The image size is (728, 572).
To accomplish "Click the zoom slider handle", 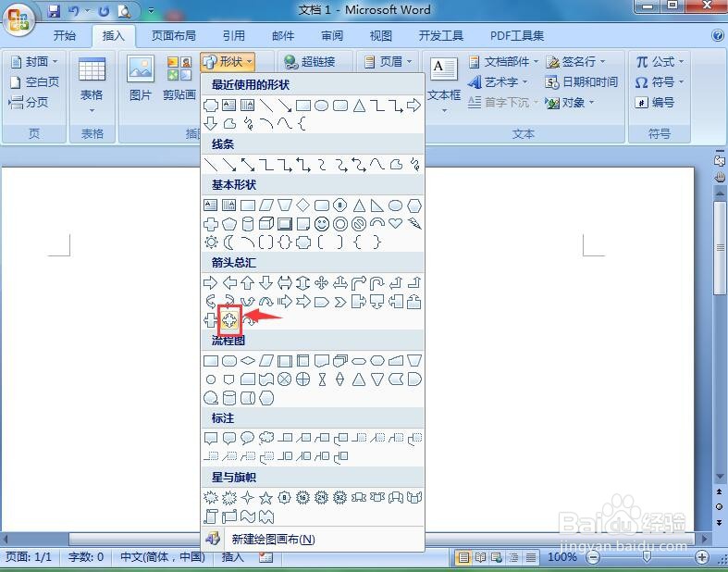I will [647, 556].
